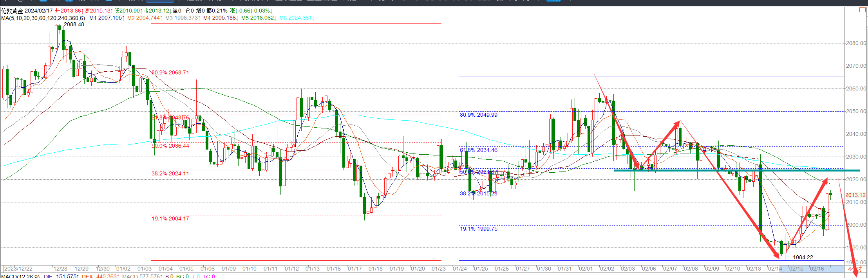
Task: Click the 01/23 date on time axis
Action: tap(438, 269)
